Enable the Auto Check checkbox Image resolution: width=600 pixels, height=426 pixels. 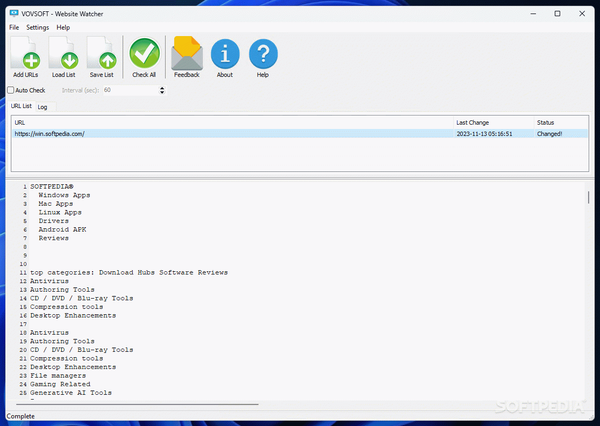[x=11, y=90]
